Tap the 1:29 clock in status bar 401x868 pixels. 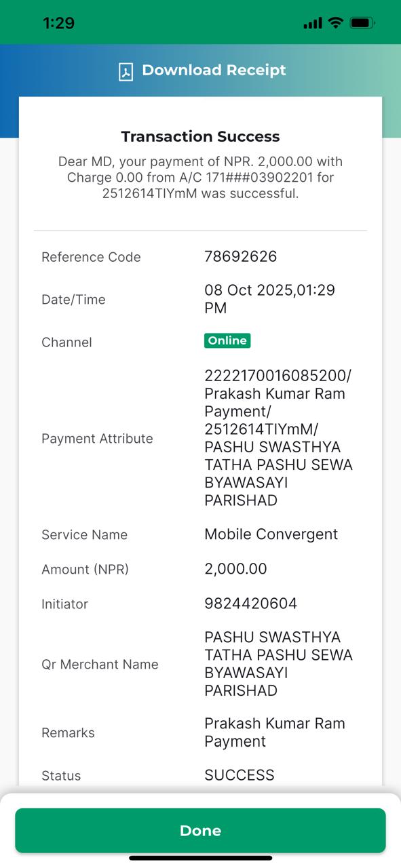coord(59,23)
